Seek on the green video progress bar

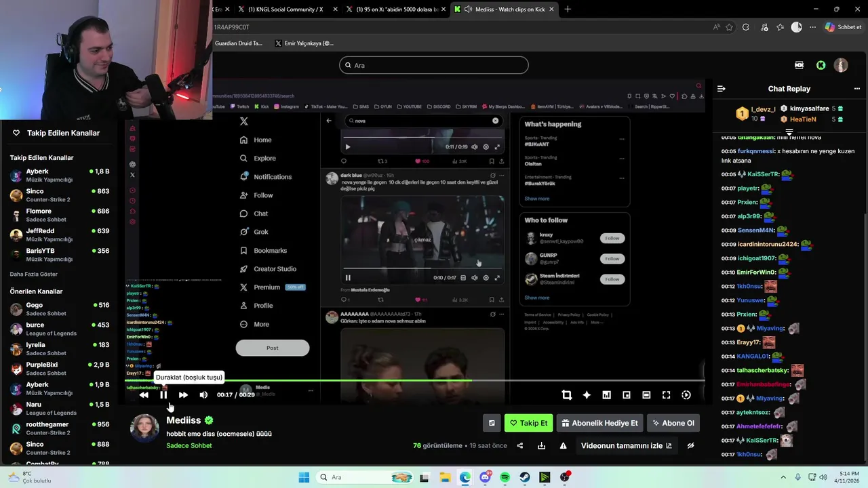pos(415,380)
